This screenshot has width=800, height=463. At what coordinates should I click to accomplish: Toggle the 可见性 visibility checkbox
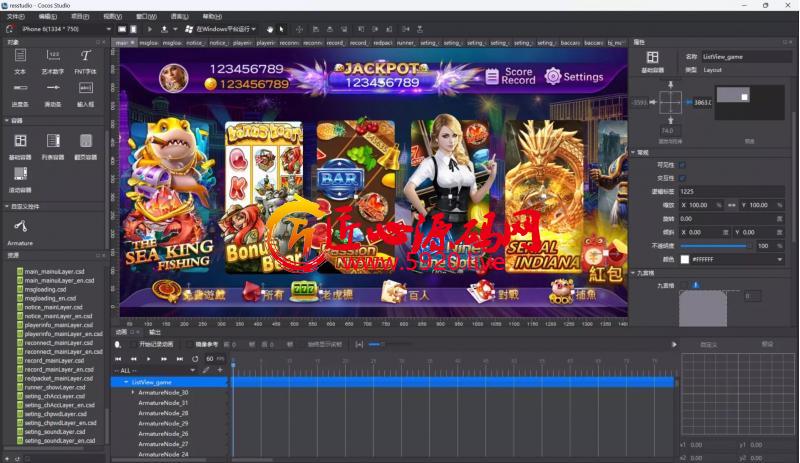(x=683, y=165)
